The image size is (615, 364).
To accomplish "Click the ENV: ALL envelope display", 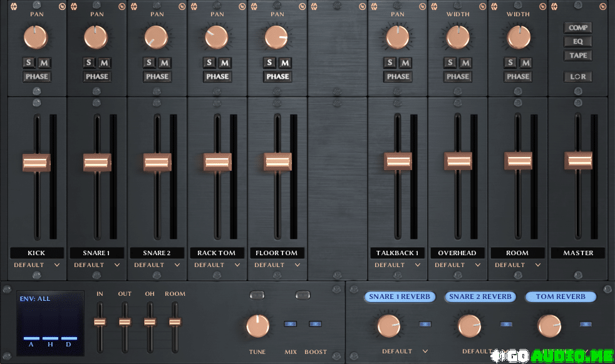I will tap(50, 322).
